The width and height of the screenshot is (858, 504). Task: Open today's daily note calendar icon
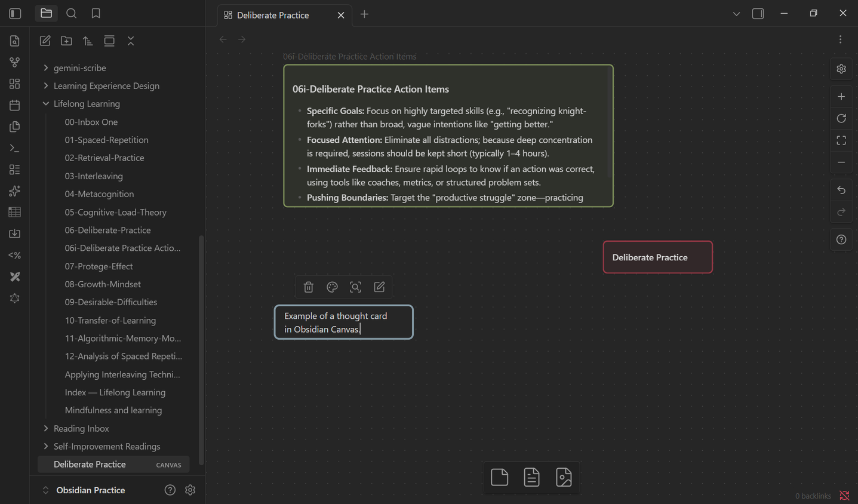pyautogui.click(x=14, y=105)
